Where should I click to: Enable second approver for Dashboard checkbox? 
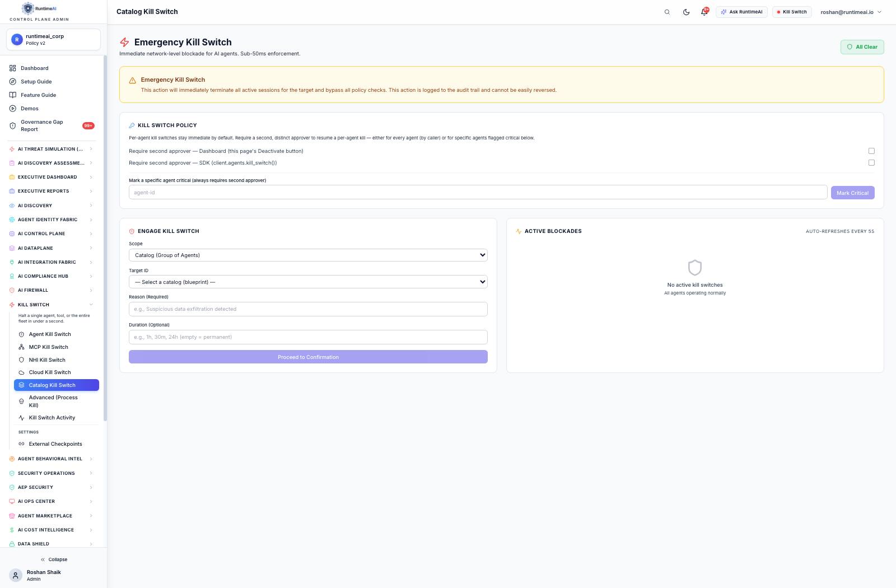coord(871,151)
